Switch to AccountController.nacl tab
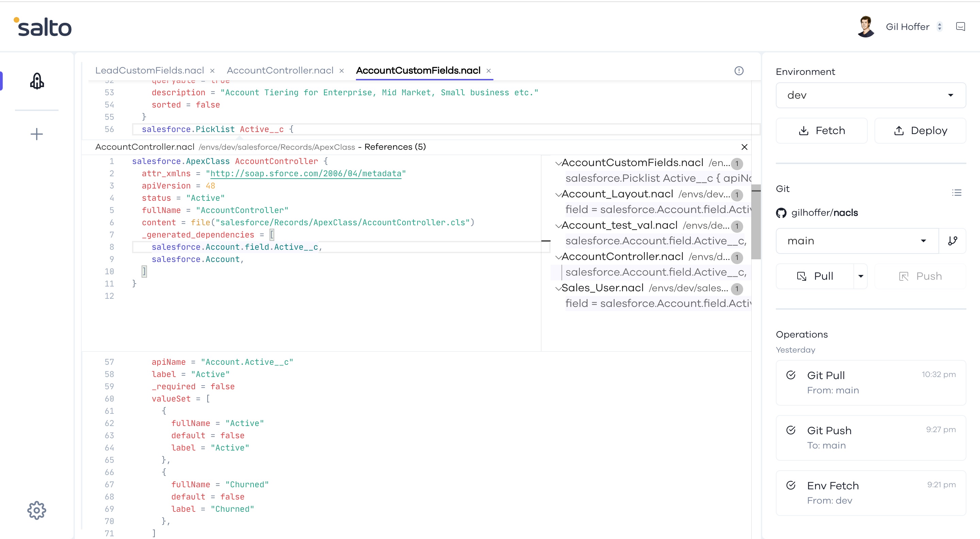The height and width of the screenshot is (539, 980). 280,70
